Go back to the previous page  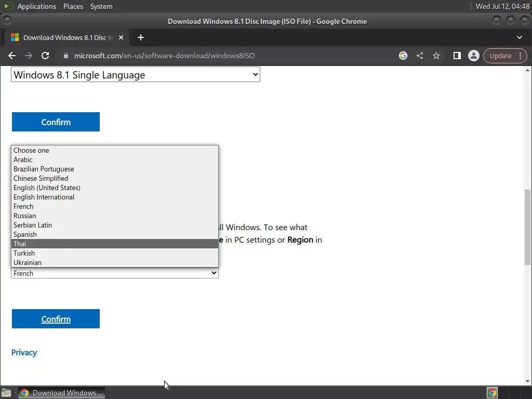click(x=12, y=56)
